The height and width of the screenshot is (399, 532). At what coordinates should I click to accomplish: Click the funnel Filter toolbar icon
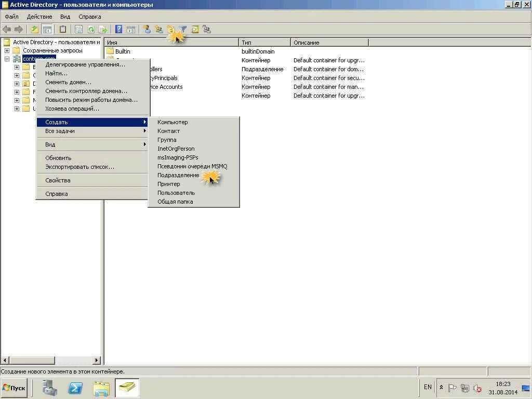pyautogui.click(x=183, y=30)
